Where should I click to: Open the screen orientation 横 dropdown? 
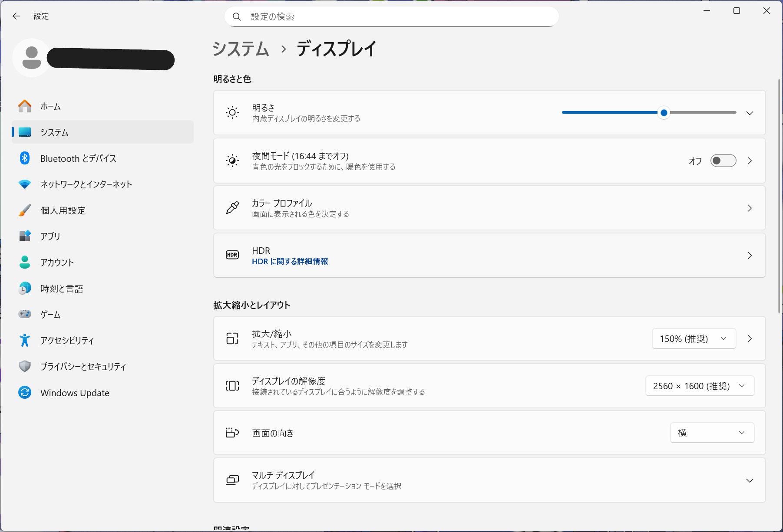click(712, 433)
